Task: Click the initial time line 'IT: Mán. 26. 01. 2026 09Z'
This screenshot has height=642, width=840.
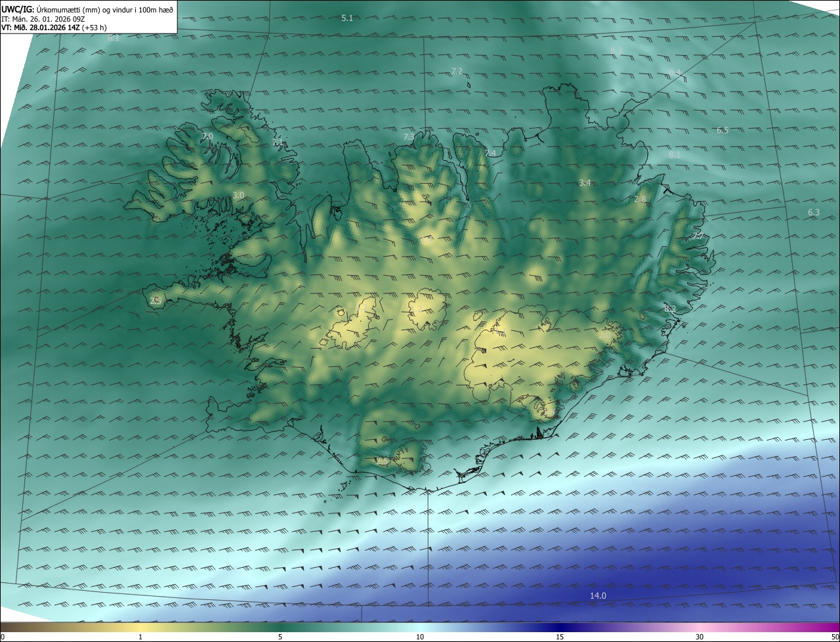Action: pos(43,19)
